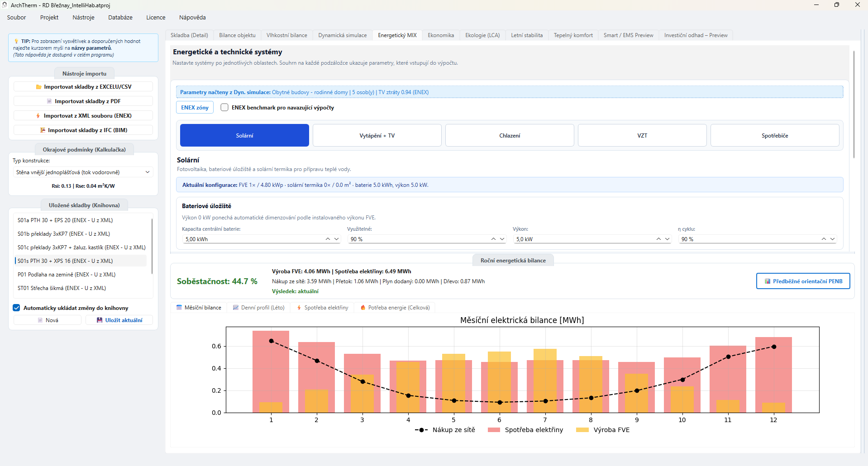This screenshot has width=868, height=466.
Task: Toggle Automaticky ukládat změny do knihovny
Action: pos(16,308)
